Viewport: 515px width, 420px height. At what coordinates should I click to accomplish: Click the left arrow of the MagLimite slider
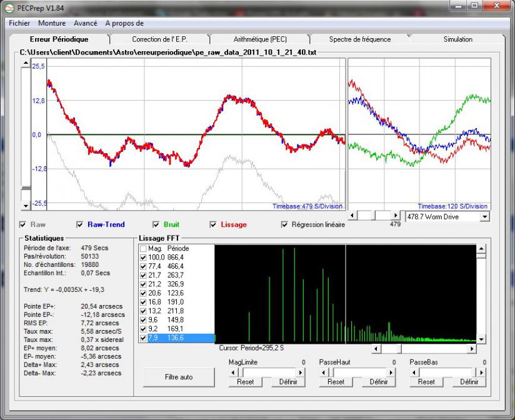pyautogui.click(x=234, y=372)
